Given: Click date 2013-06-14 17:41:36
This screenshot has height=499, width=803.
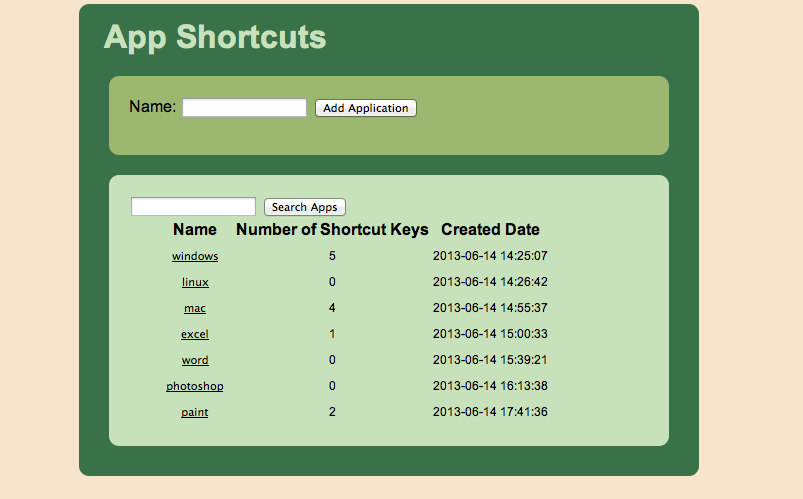Looking at the screenshot, I should point(490,412).
